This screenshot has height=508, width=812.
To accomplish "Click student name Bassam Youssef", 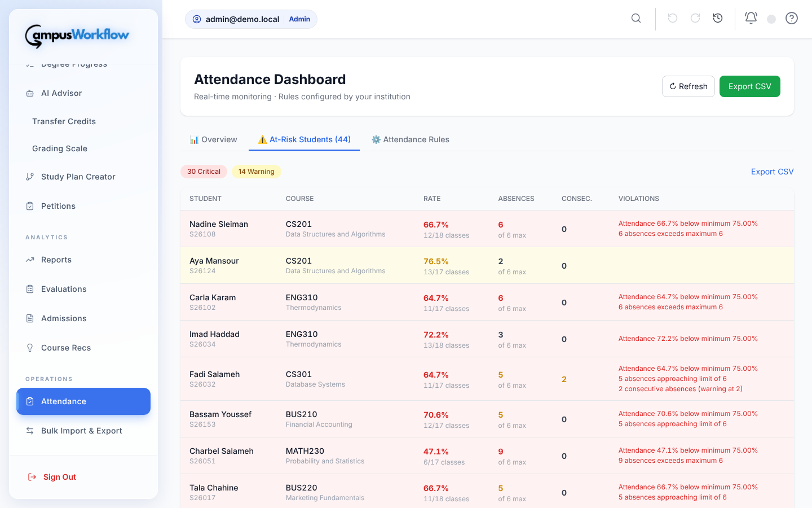I will click(x=220, y=414).
